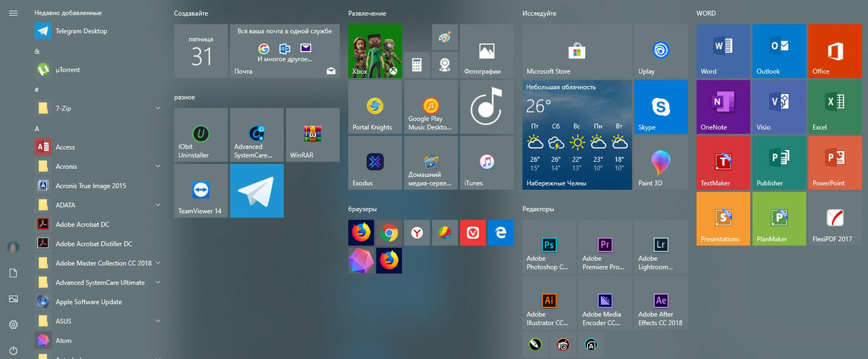This screenshot has height=359, width=868.
Task: Open Adobe Photoshop tile
Action: (x=549, y=246)
